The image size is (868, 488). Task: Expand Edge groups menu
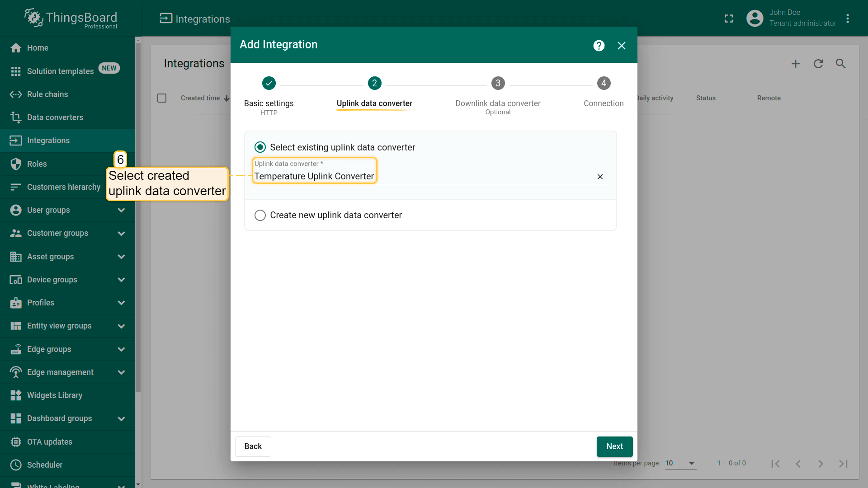pos(121,349)
